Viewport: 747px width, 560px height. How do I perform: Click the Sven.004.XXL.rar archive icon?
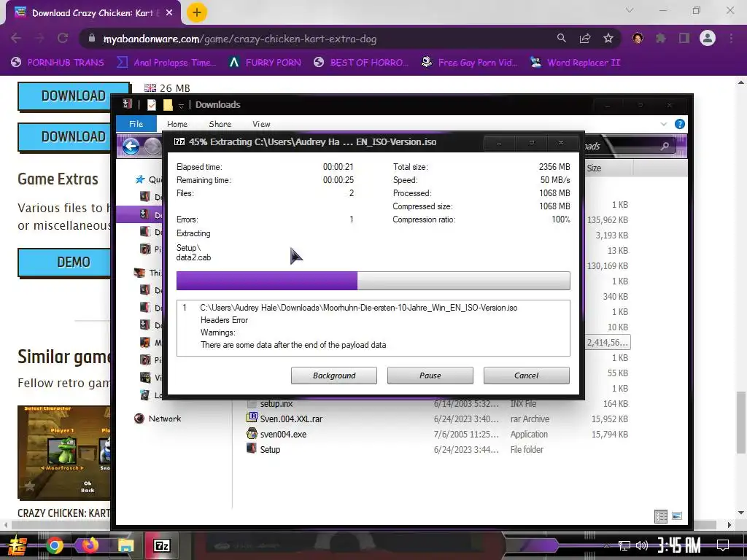(252, 418)
